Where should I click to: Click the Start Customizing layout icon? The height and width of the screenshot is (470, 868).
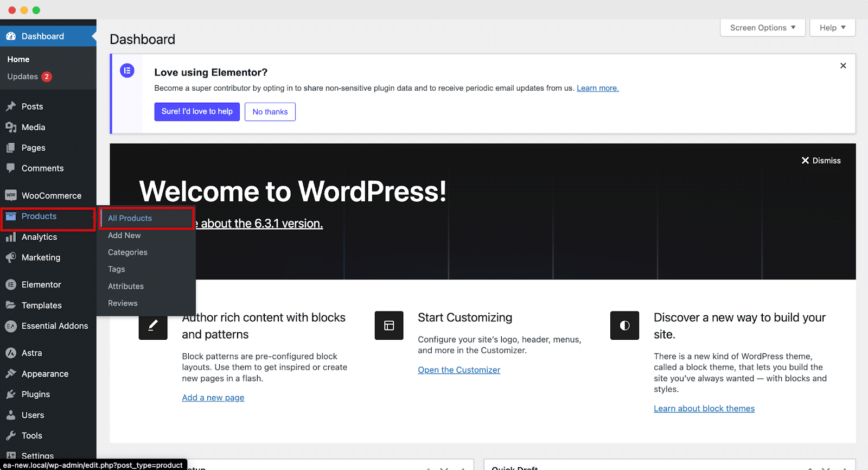click(x=389, y=325)
